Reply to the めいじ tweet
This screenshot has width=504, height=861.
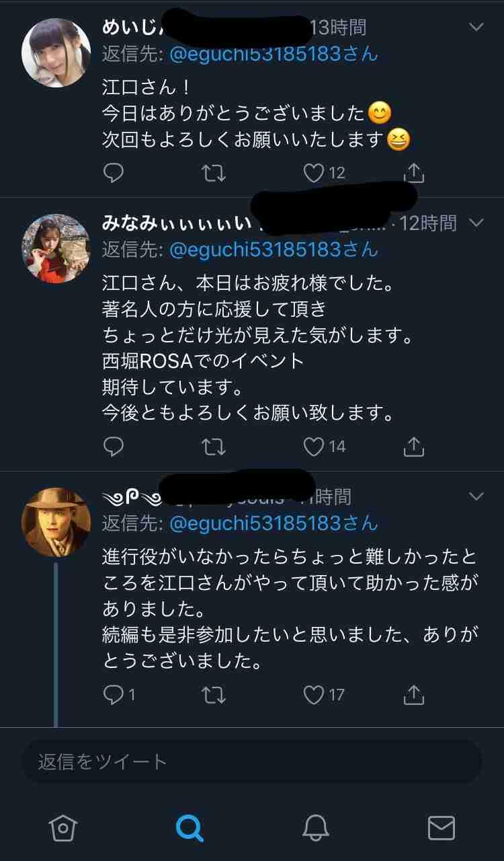pyautogui.click(x=114, y=173)
